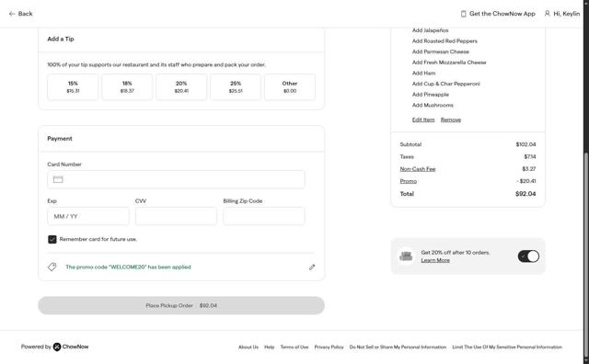
Task: Click Edit Item link
Action: coord(423,119)
